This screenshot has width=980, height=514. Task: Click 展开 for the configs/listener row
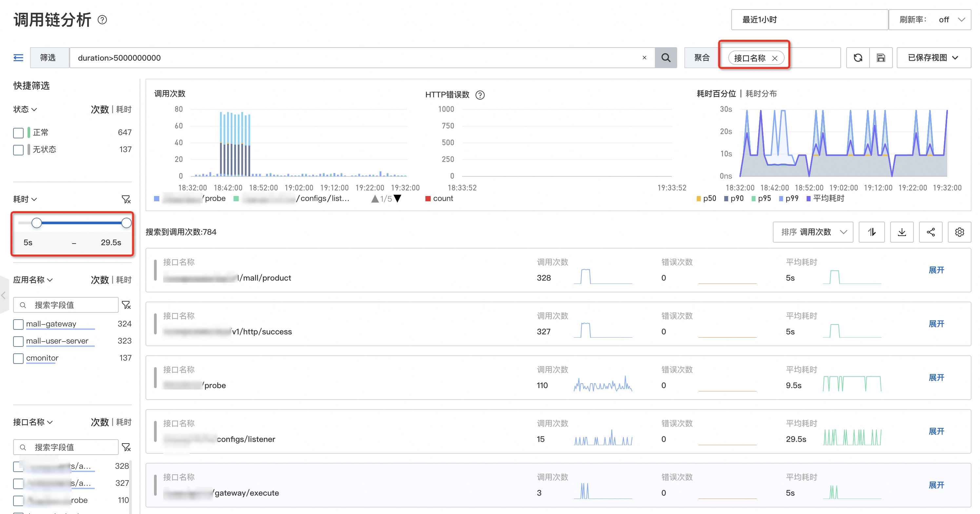936,431
